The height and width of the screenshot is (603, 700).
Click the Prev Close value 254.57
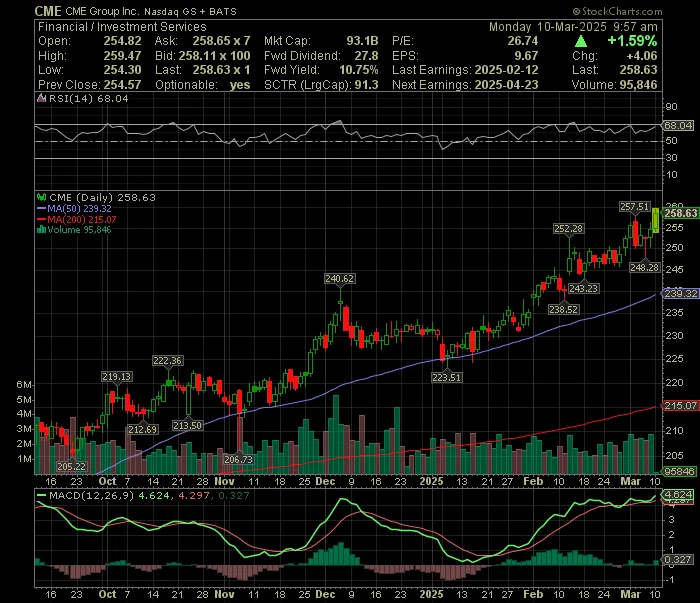[x=122, y=85]
